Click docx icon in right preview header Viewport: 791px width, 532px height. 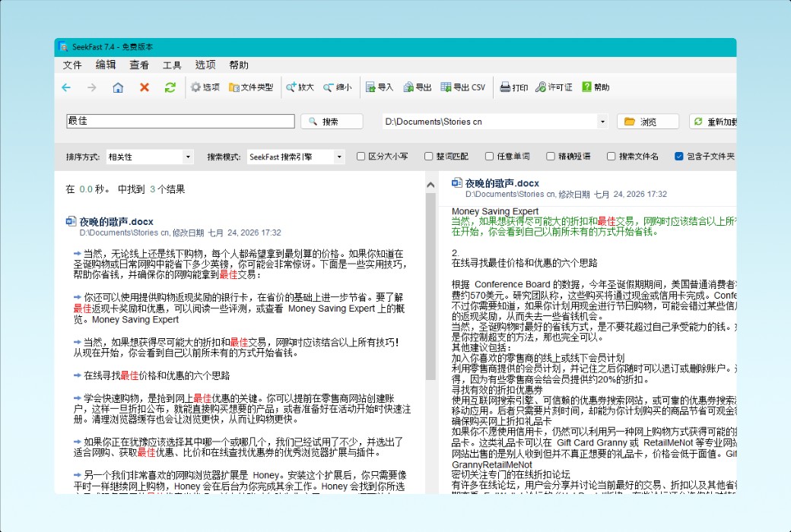point(457,183)
